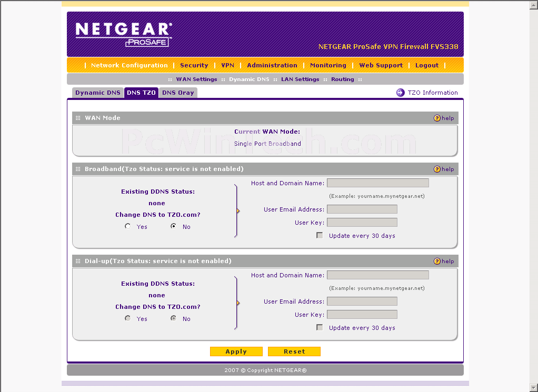Screen dimensions: 538x392
Task: Click the 'Single Port Broadband' WAN mode text
Action: click(x=267, y=144)
